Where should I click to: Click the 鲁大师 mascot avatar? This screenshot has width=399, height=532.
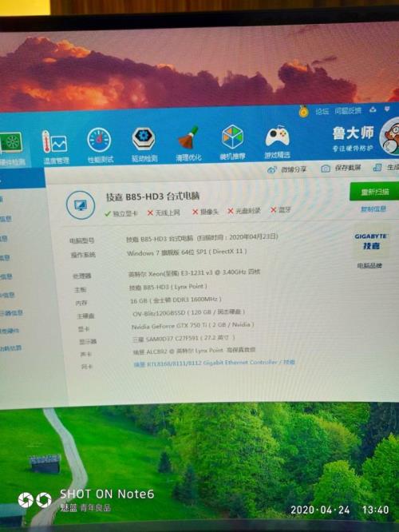pyautogui.click(x=390, y=137)
